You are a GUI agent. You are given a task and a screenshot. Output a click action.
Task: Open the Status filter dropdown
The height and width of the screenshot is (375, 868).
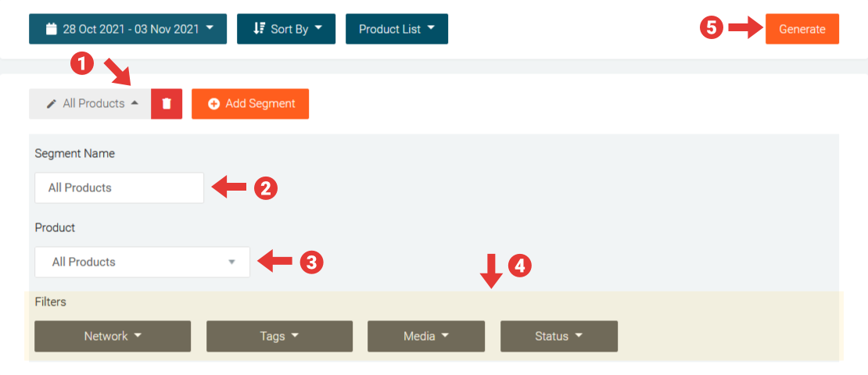pyautogui.click(x=558, y=336)
